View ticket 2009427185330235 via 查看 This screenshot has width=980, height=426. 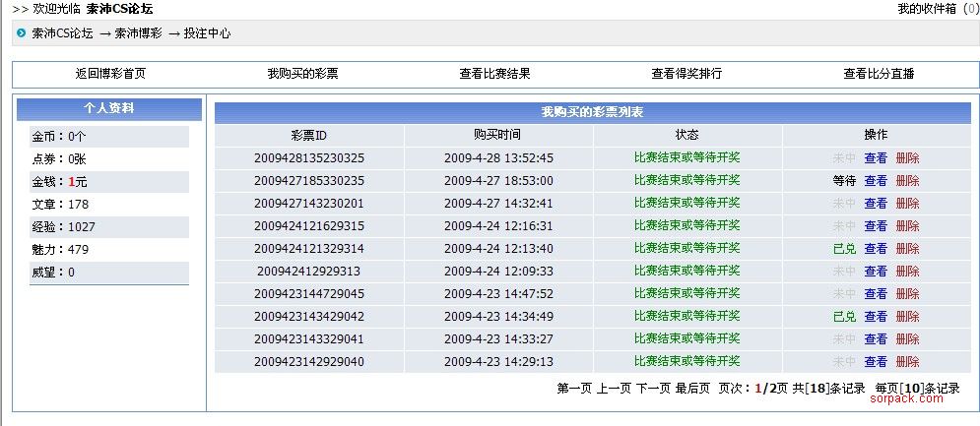tap(876, 181)
